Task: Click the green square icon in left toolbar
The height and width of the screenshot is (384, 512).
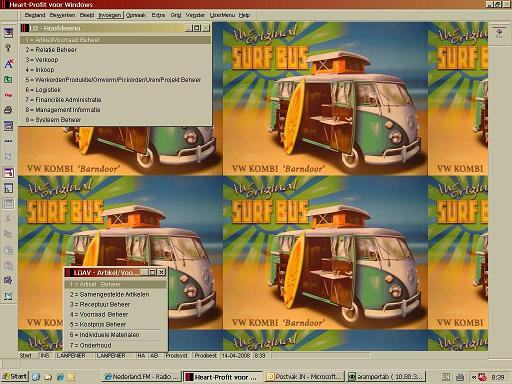Action: [8, 79]
